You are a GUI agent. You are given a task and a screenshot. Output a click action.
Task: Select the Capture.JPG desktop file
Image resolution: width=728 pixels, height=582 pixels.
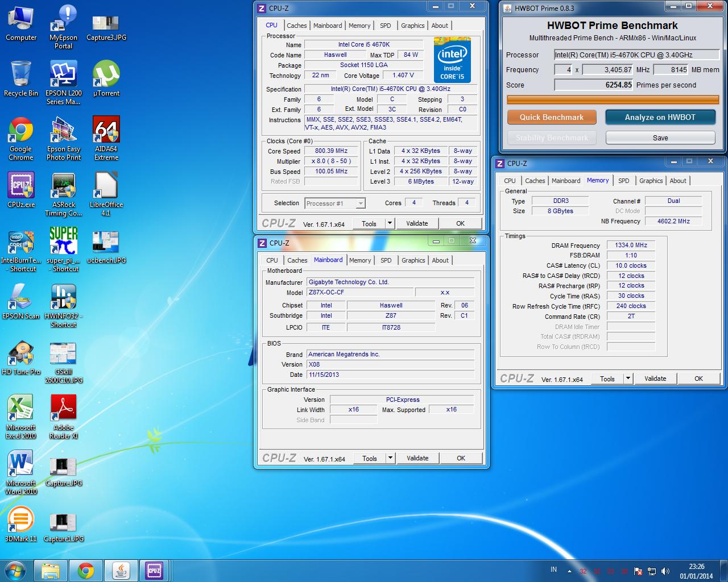(63, 472)
